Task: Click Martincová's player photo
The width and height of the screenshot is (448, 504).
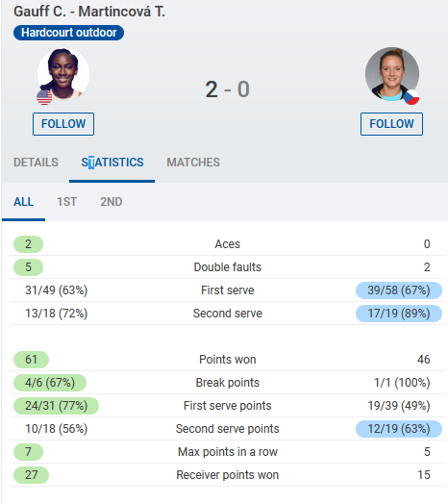Action: coord(392,74)
